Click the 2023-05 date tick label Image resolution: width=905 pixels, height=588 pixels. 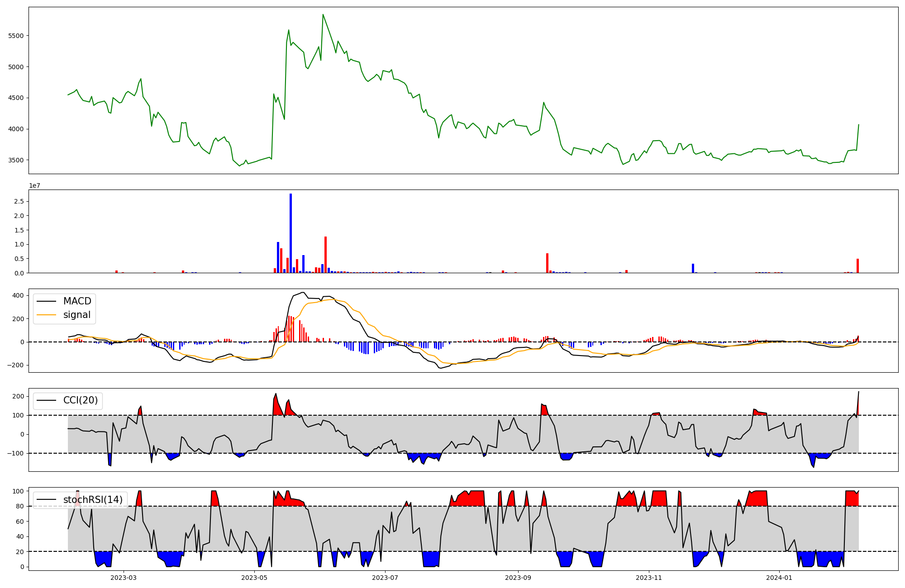click(x=254, y=578)
